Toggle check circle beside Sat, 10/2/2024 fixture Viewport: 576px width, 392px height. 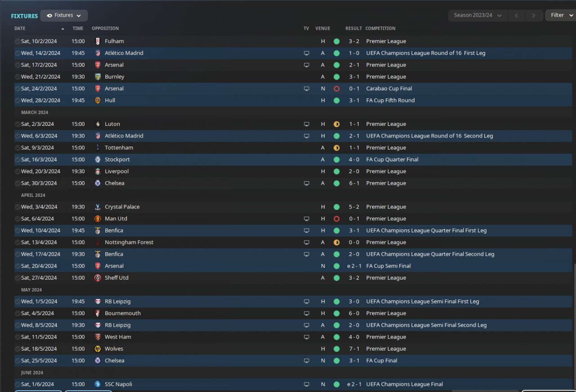17,41
